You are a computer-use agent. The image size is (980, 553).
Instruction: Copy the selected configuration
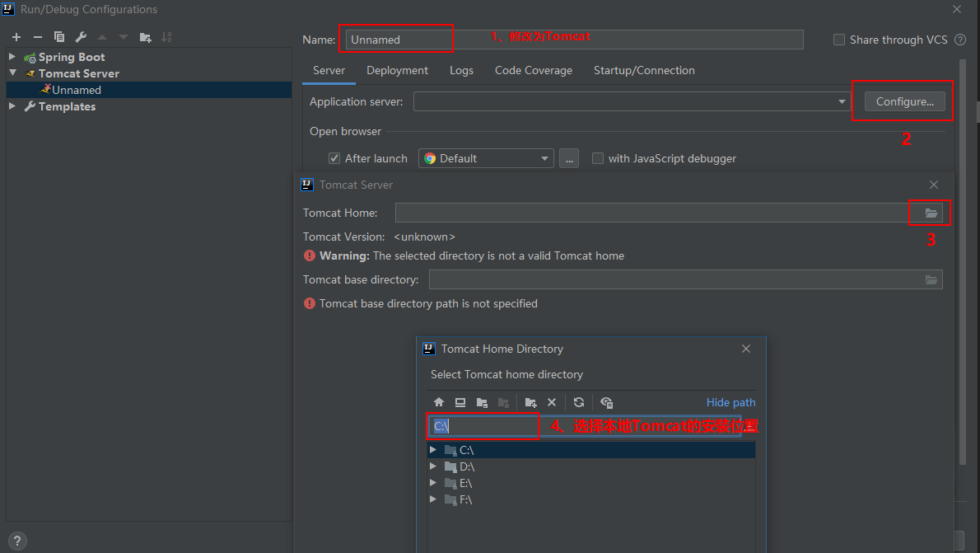(58, 37)
